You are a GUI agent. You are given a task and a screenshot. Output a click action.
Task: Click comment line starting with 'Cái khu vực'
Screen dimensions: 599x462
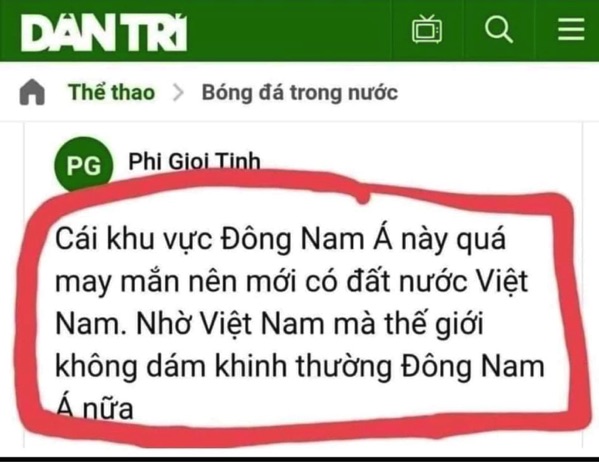pos(280,239)
